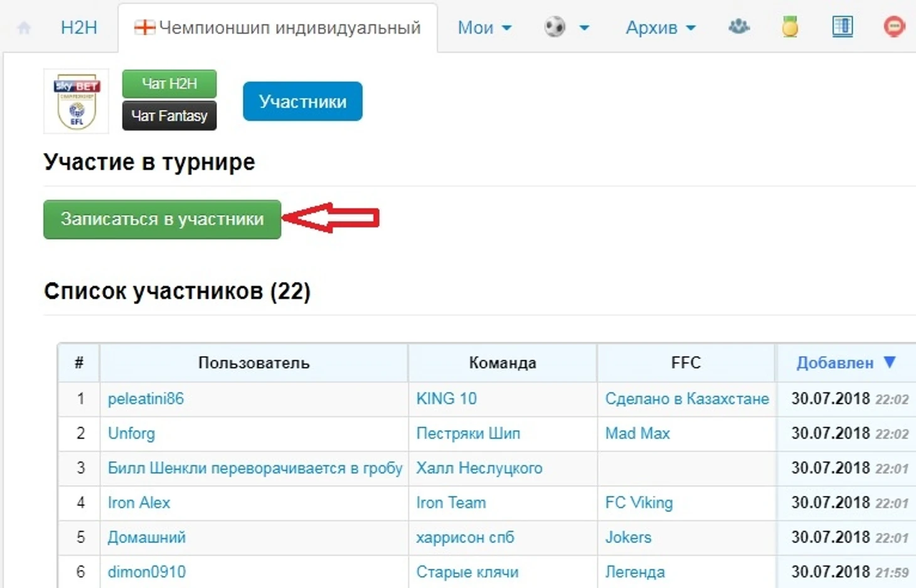This screenshot has height=588, width=916.
Task: Open user Билл Шенкли переворачивается в гробу
Action: (x=255, y=468)
